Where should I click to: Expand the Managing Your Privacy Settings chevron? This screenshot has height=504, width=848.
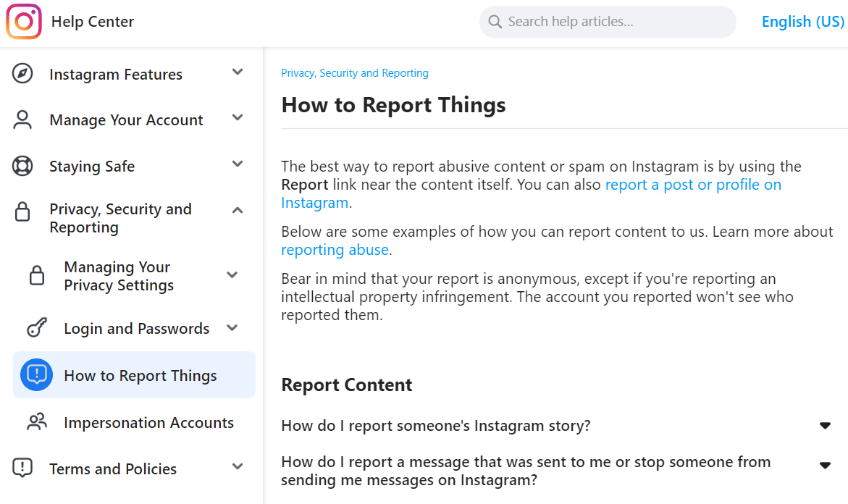click(x=232, y=274)
